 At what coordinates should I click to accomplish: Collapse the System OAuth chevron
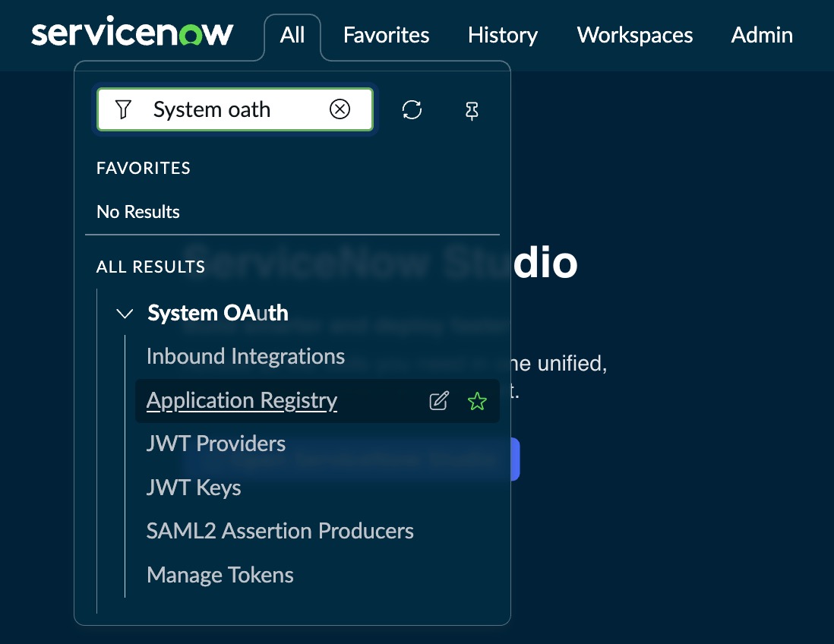125,313
